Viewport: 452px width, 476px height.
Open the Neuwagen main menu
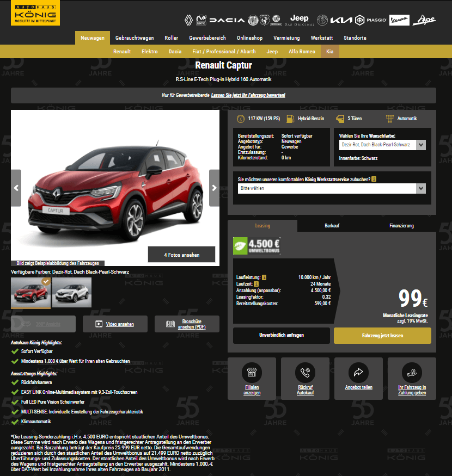tap(93, 38)
